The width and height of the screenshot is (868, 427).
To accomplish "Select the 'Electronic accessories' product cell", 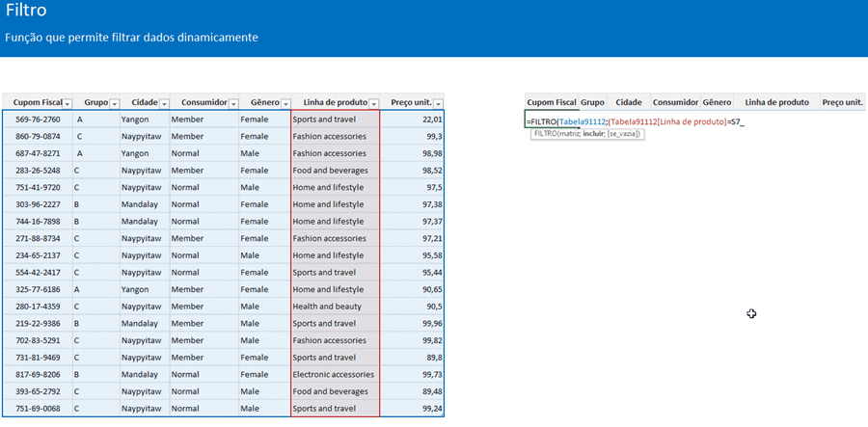I will [x=334, y=375].
